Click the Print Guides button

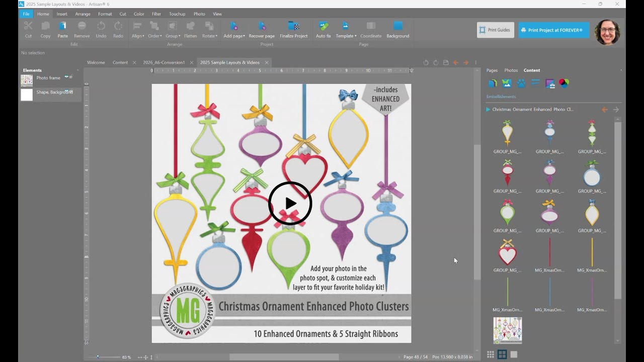(x=496, y=30)
